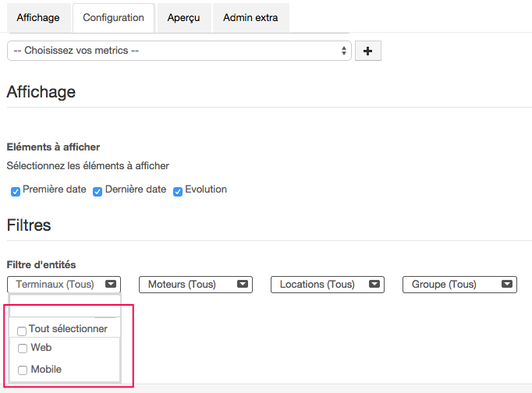Select the Admin extra tab
This screenshot has height=393, width=532.
tap(250, 18)
